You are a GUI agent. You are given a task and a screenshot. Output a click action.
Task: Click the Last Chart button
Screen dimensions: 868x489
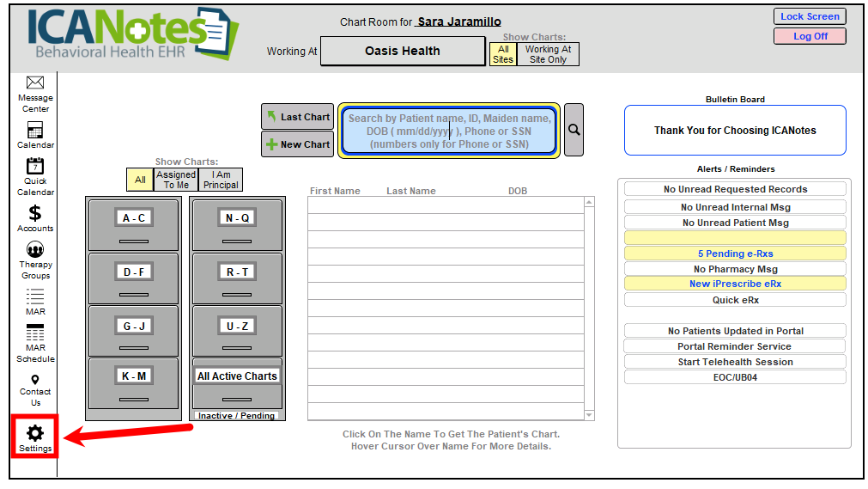pyautogui.click(x=297, y=117)
